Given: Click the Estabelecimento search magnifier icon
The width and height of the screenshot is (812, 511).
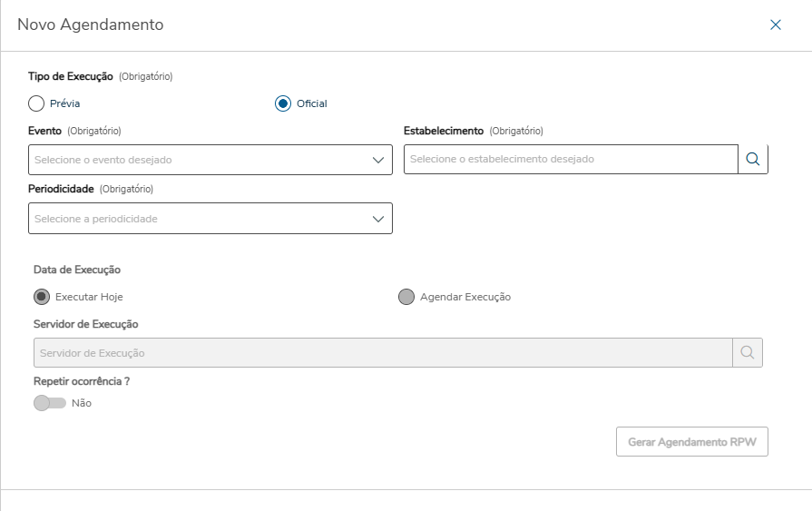Looking at the screenshot, I should click(x=752, y=159).
